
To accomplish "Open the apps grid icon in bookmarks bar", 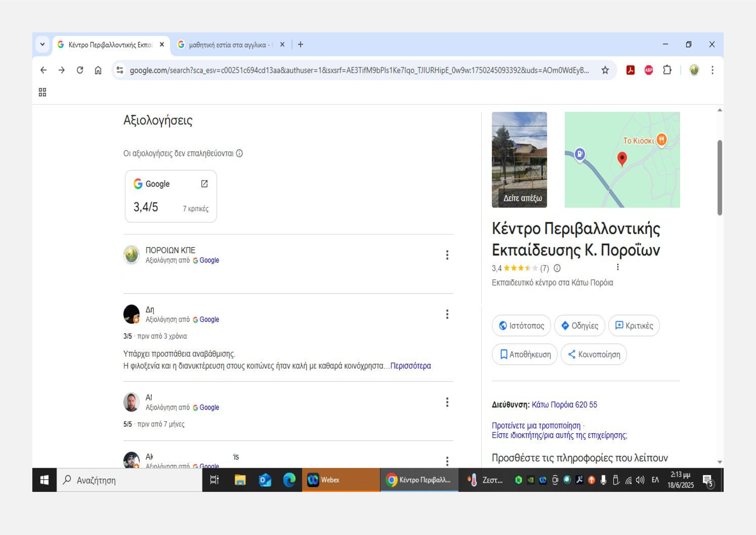I will tap(42, 92).
